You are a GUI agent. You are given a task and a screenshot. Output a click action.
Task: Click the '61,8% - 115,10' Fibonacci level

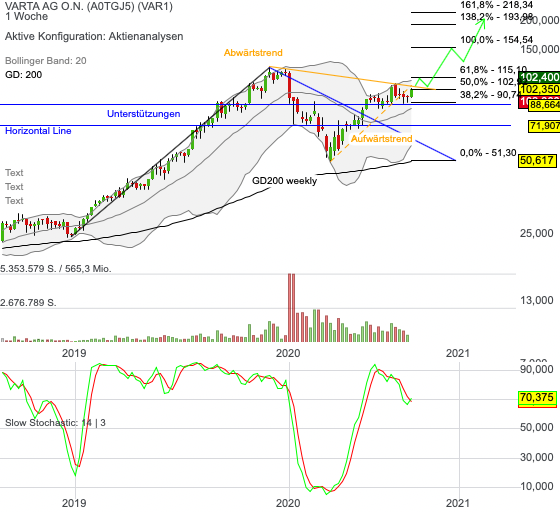tap(494, 70)
